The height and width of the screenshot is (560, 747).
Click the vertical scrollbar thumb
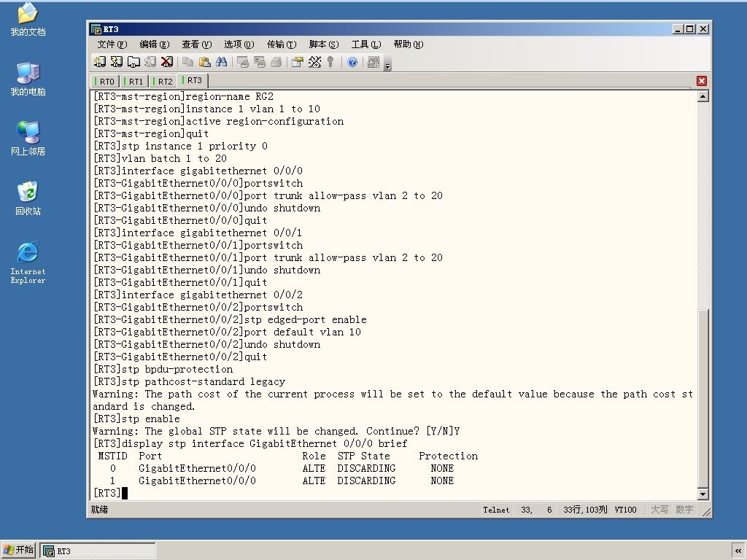(703, 398)
